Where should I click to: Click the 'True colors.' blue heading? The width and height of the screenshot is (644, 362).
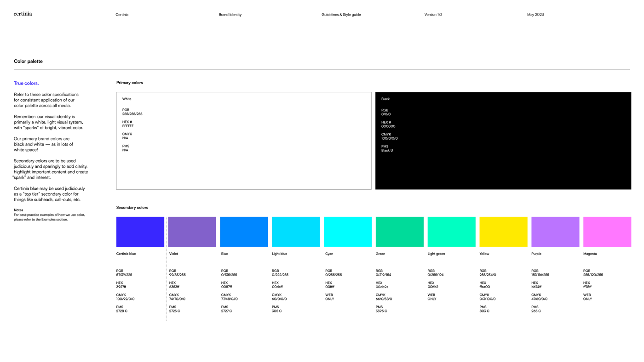26,83
